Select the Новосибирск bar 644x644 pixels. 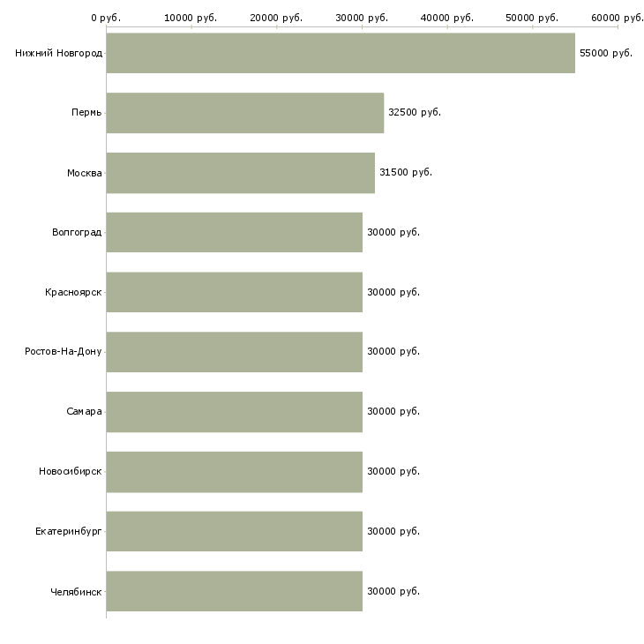235,472
